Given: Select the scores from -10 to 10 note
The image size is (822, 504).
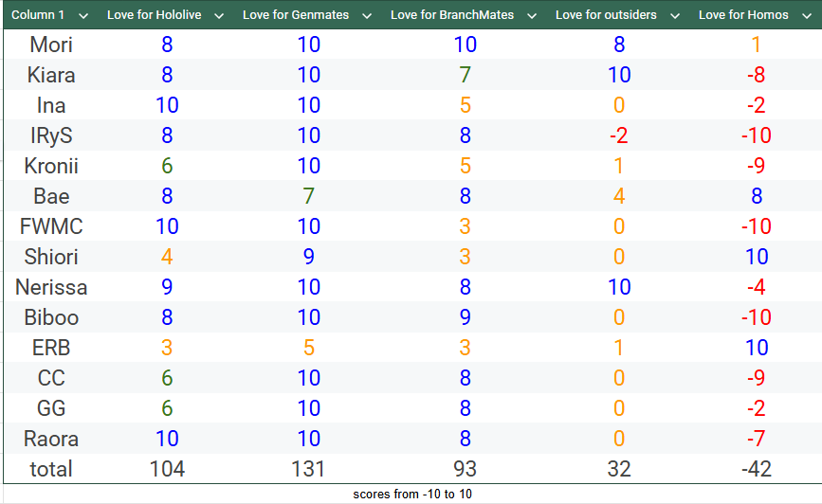Looking at the screenshot, I should pyautogui.click(x=412, y=494).
